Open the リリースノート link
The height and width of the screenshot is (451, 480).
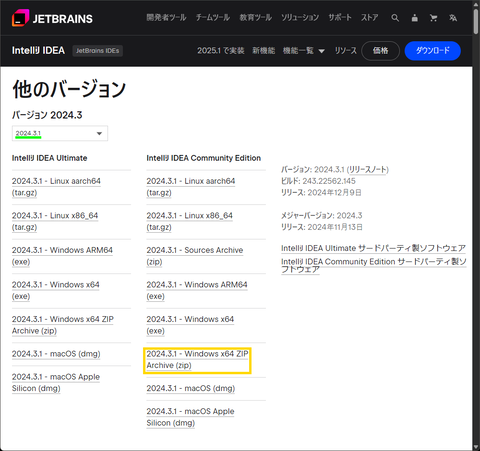pyautogui.click(x=368, y=170)
